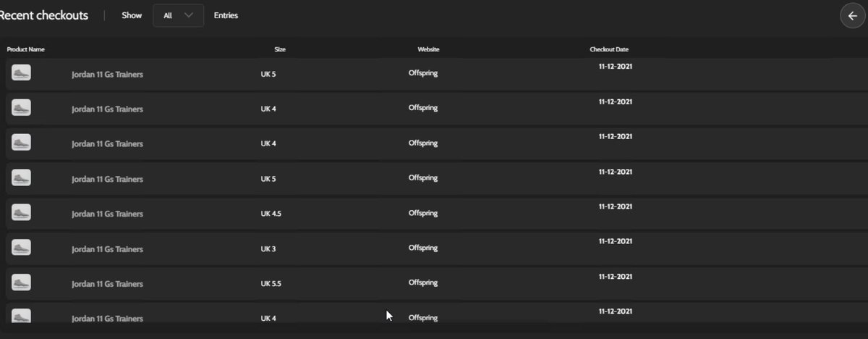
Task: Open the shoe thumbnail in the UK 3 row
Action: 21,248
